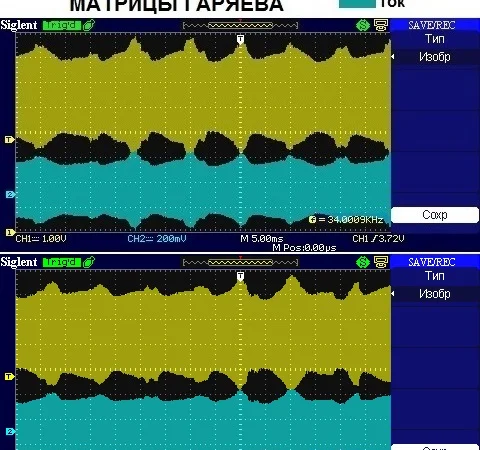Open the SAVE/REC menu header, top screen
This screenshot has width=480, height=450.
432,25
